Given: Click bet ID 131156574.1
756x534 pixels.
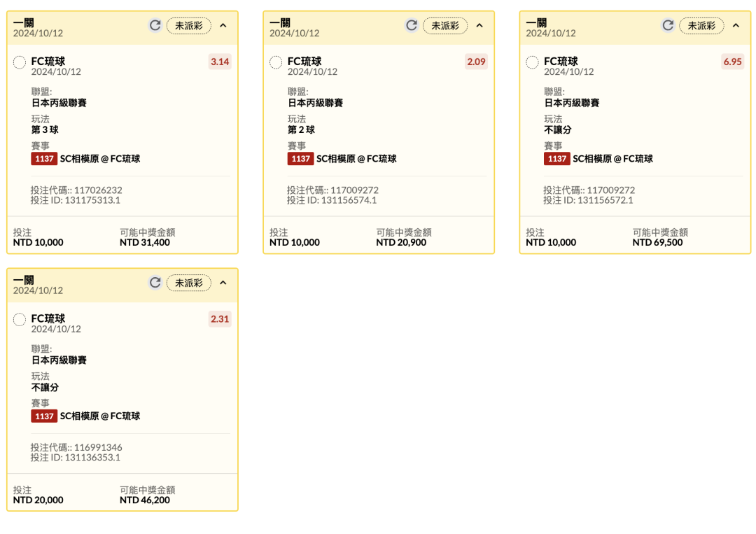Looking at the screenshot, I should point(349,200).
